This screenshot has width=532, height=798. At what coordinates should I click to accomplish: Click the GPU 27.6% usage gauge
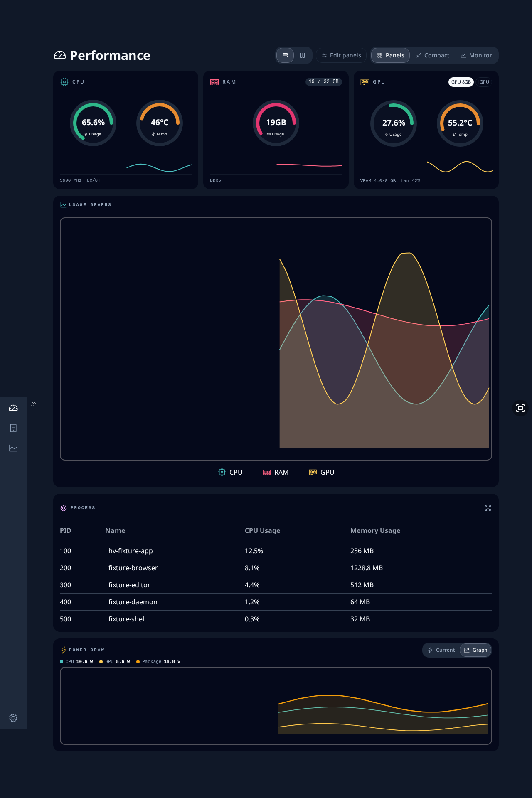394,123
